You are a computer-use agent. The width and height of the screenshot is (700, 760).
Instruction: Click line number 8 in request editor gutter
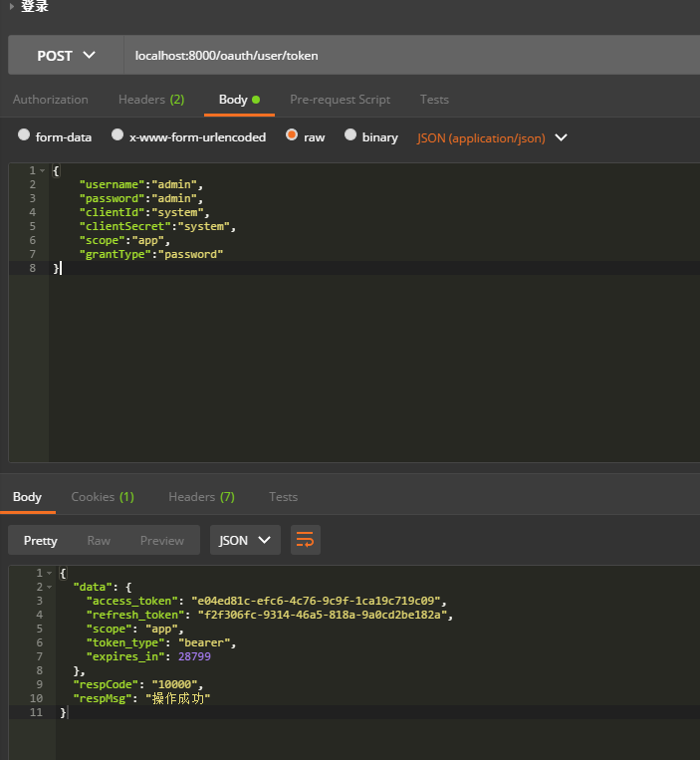33,268
